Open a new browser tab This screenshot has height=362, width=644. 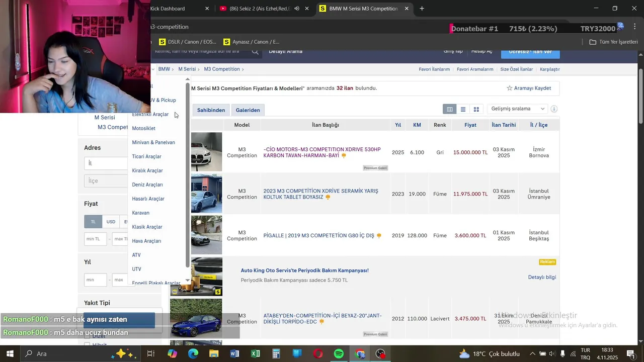pos(422,9)
